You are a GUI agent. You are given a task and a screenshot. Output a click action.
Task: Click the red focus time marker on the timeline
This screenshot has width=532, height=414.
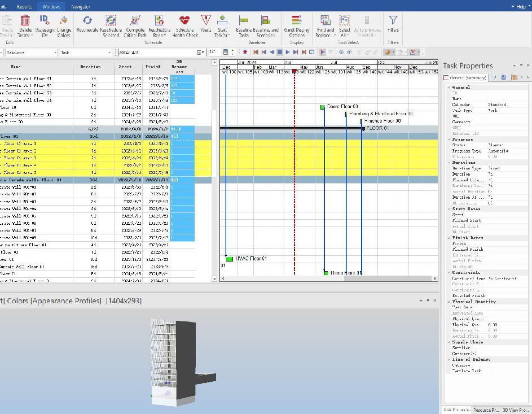(x=294, y=72)
